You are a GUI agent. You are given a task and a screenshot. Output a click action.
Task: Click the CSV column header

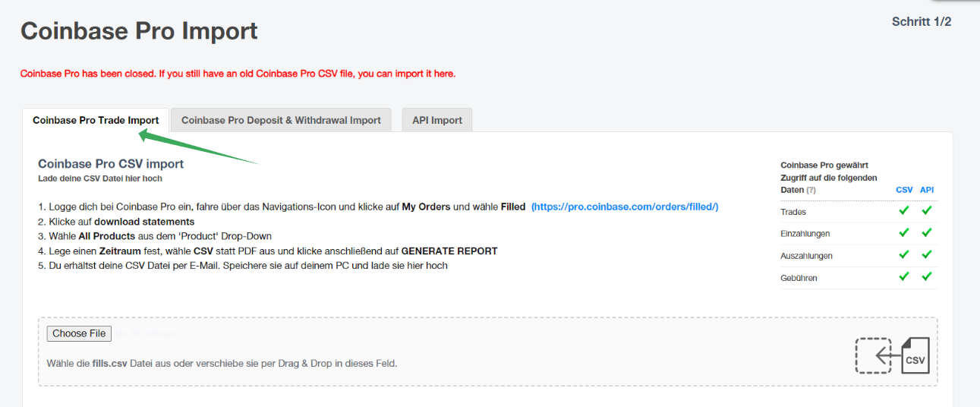(x=904, y=190)
